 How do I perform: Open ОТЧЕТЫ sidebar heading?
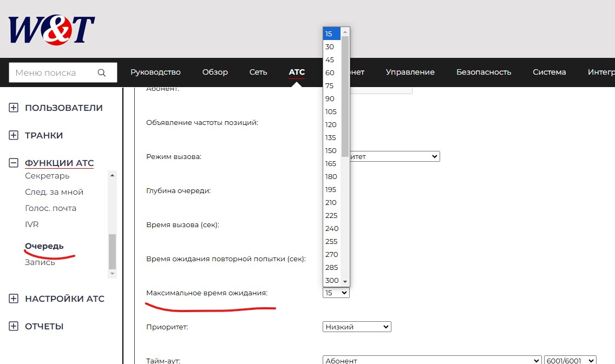point(44,326)
